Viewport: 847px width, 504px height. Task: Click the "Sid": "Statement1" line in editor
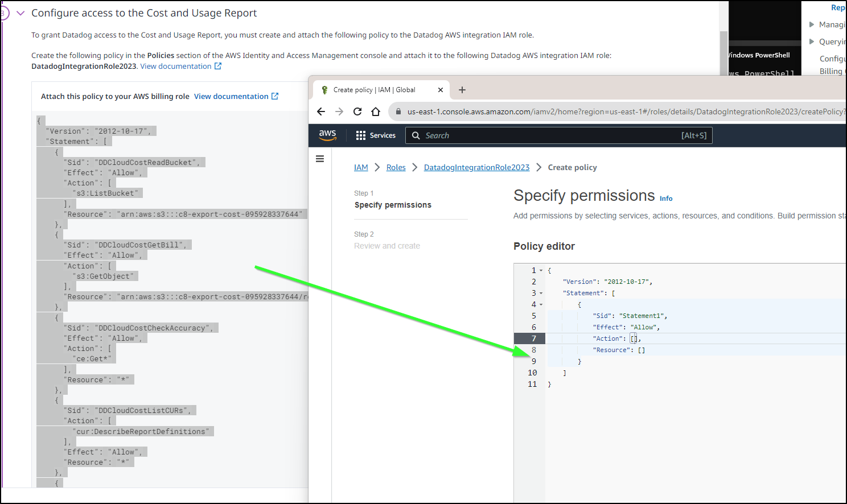click(630, 316)
